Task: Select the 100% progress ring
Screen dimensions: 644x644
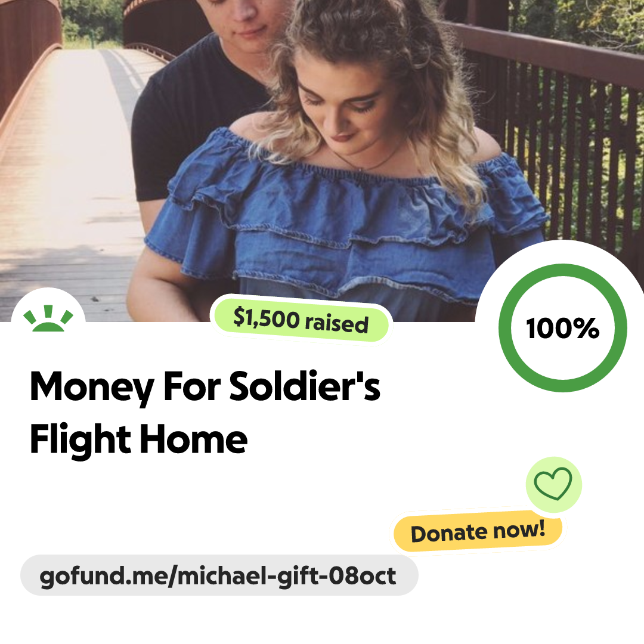Action: tap(563, 327)
